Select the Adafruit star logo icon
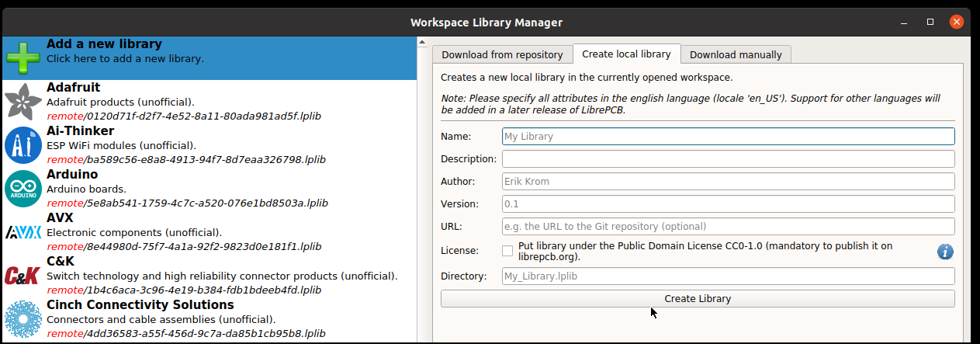 [23, 102]
